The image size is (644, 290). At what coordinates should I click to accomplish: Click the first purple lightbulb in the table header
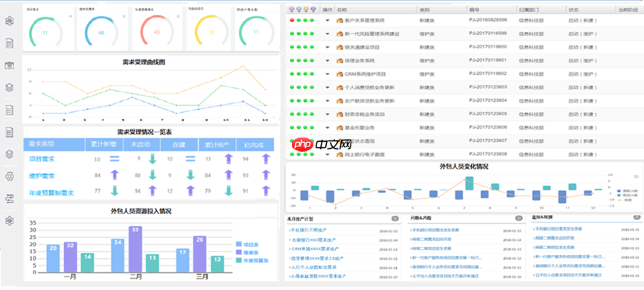coord(292,9)
